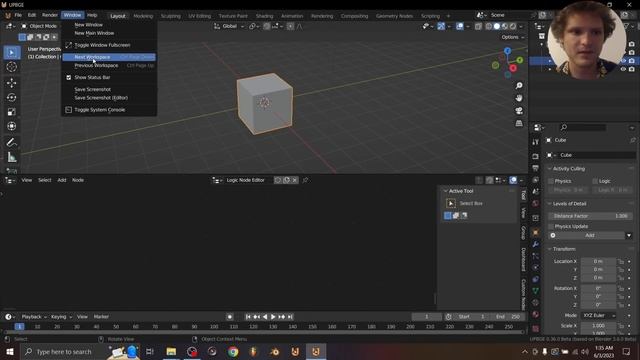Toggle the Show Status Bar checkbox
640x360 pixels.
tap(69, 77)
